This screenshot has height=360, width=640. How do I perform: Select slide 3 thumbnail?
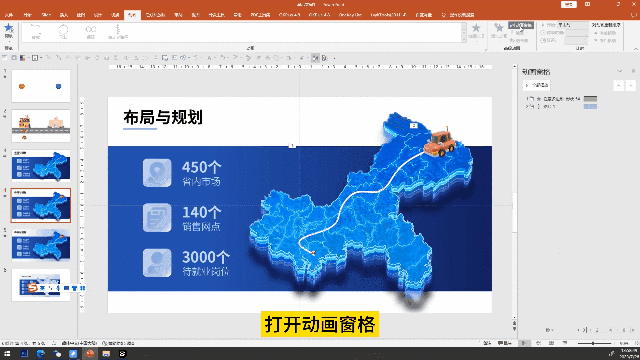pyautogui.click(x=41, y=165)
